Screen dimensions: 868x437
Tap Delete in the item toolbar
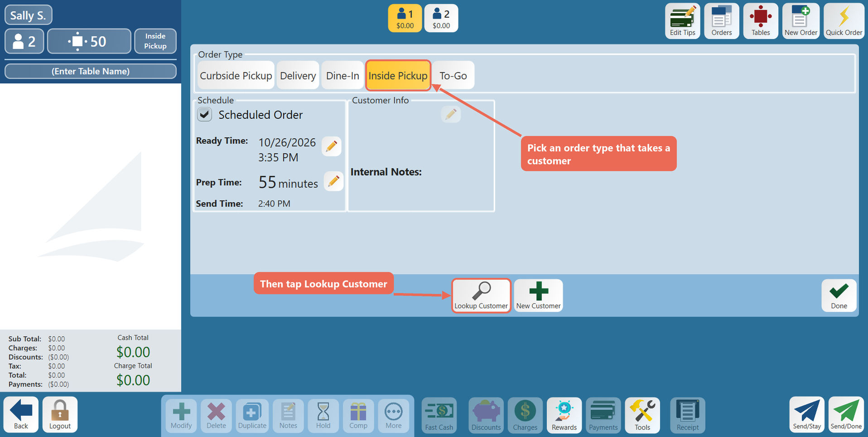click(x=216, y=415)
